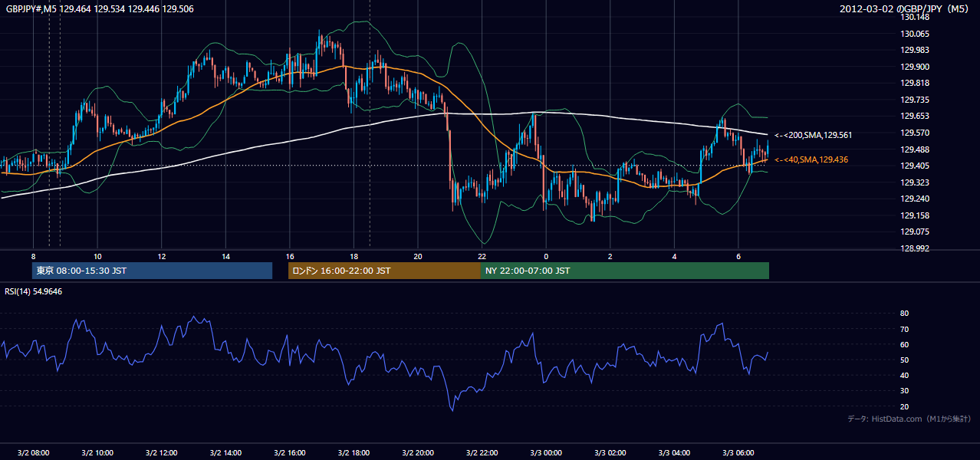Viewport: 980px width, 460px height.
Task: Click hour tick 22 under the price chart
Action: pyautogui.click(x=482, y=256)
